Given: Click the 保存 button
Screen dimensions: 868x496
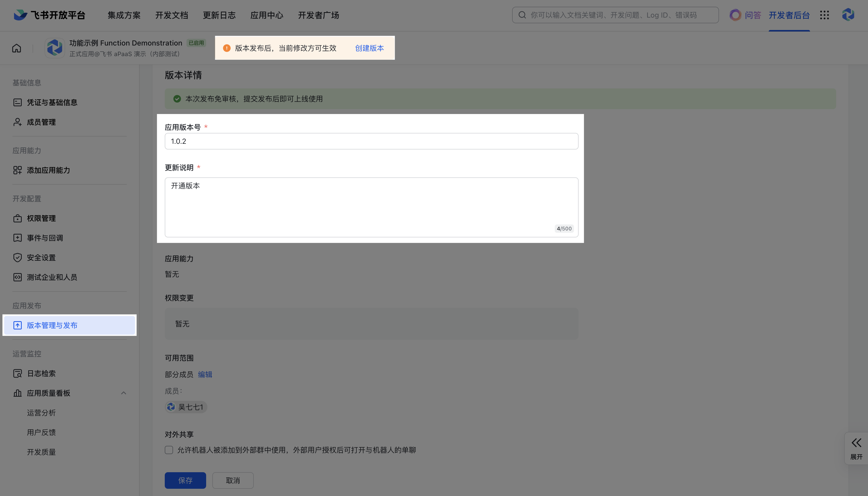Looking at the screenshot, I should (x=185, y=480).
